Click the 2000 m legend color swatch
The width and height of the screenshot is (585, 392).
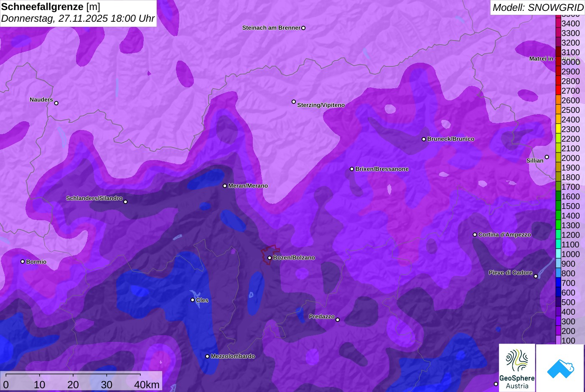click(x=558, y=157)
